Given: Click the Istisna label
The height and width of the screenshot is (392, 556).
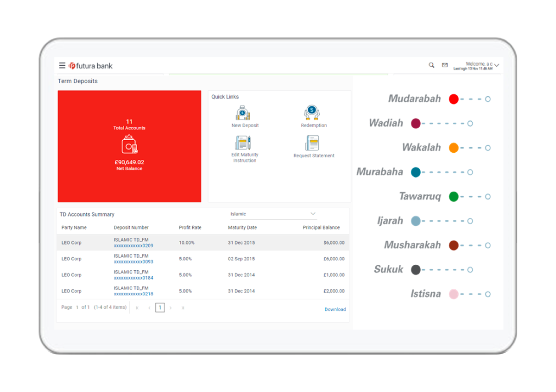Looking at the screenshot, I should [425, 293].
